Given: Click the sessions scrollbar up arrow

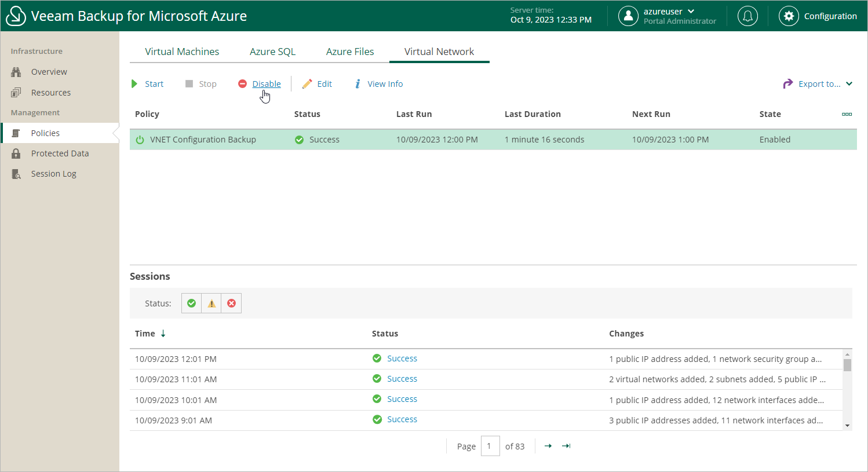Looking at the screenshot, I should (847, 354).
